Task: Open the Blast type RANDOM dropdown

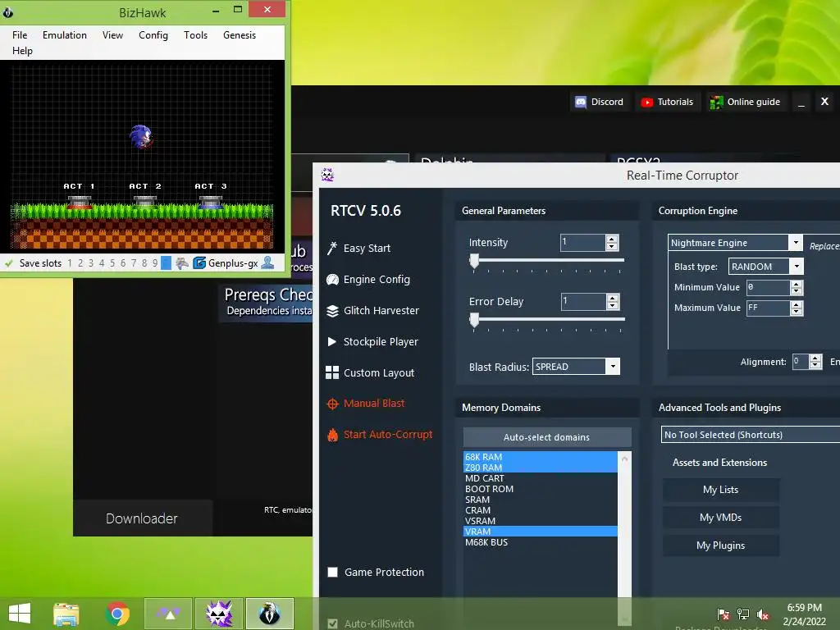Action: point(797,267)
